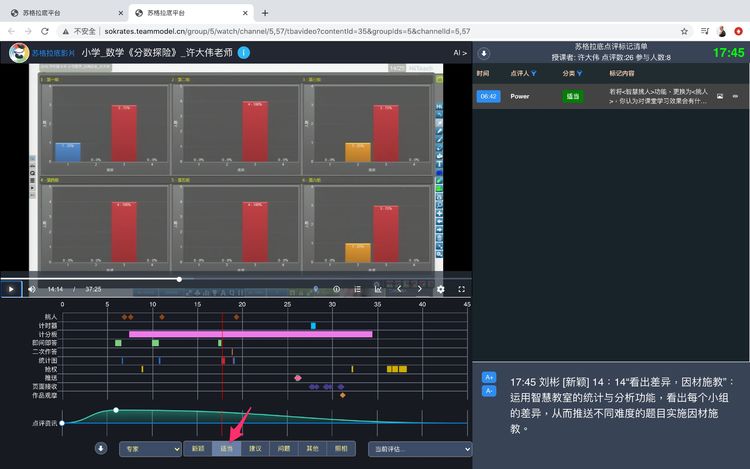Jump to the 06:42 timestamp comment
The height and width of the screenshot is (469, 750).
point(488,97)
